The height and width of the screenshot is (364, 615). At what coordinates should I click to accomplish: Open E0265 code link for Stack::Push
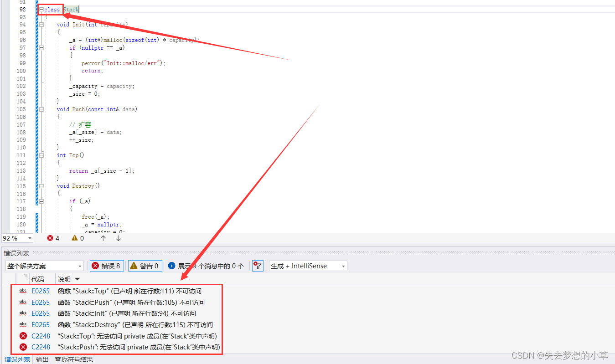click(41, 302)
